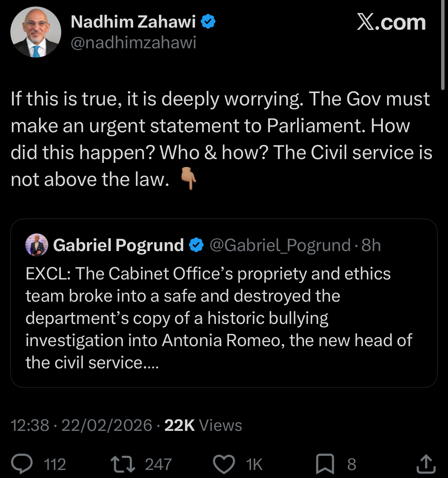Click Gabriel Pogrund's verified checkmark

[196, 245]
